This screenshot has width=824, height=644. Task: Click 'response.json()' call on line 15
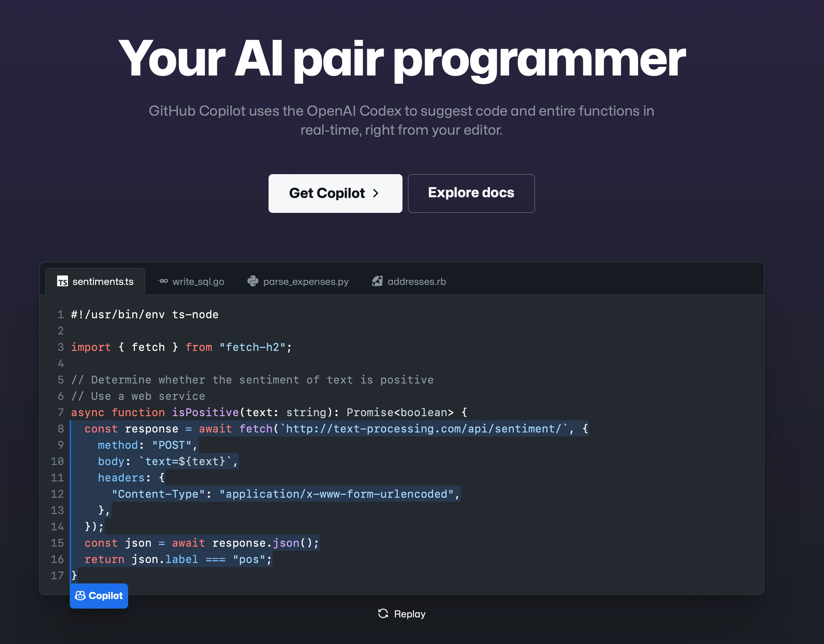point(262,543)
